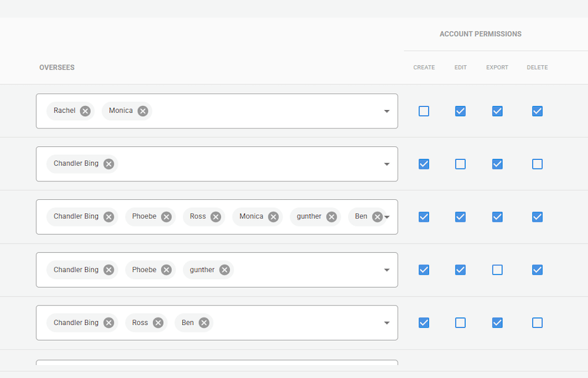Click the Rachel chip label

tap(65, 111)
